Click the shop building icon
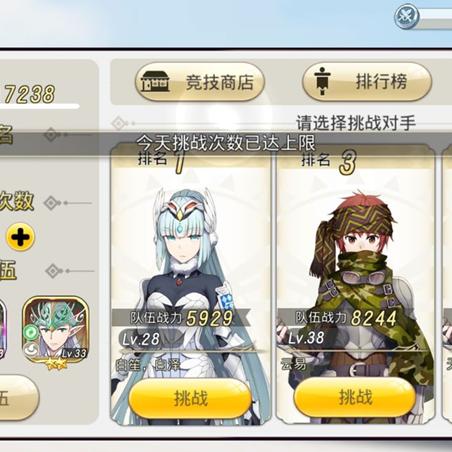Screen dimensions: 452x452 click(155, 82)
